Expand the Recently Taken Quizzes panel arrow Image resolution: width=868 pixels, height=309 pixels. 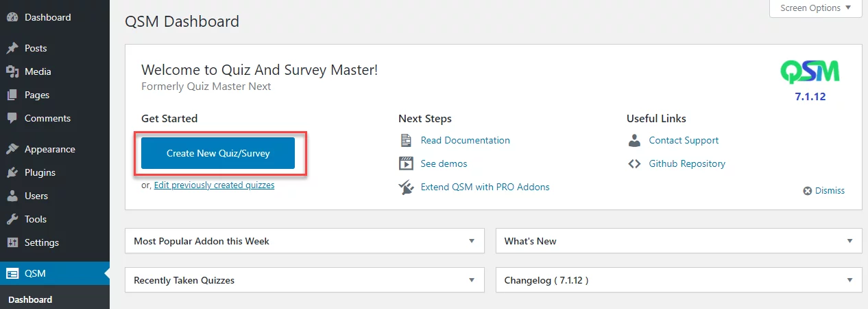472,280
